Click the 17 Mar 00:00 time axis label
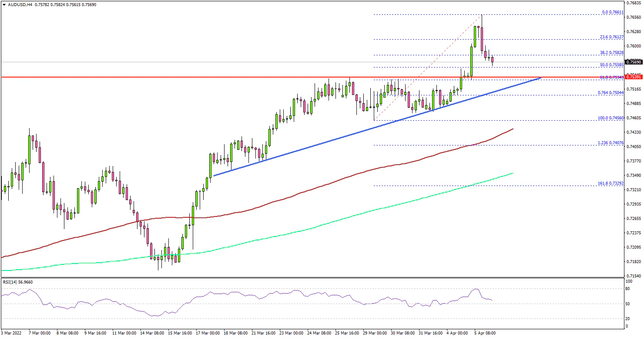 pos(208,333)
